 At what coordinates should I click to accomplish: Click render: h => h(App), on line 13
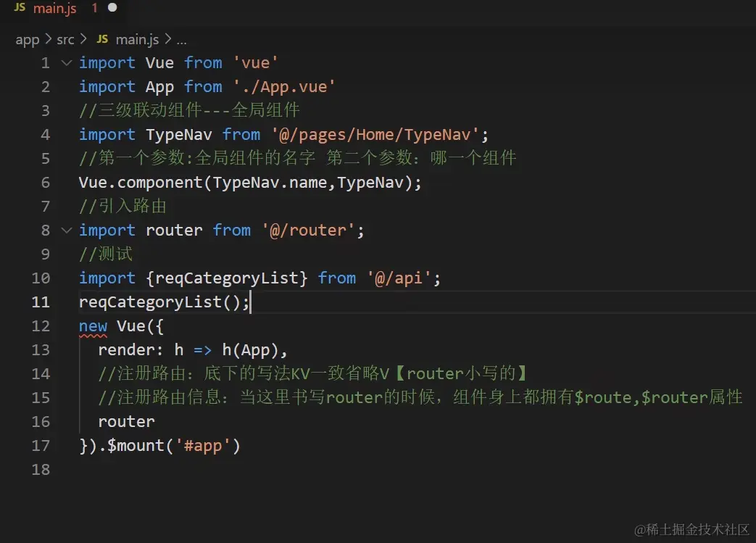tap(193, 350)
